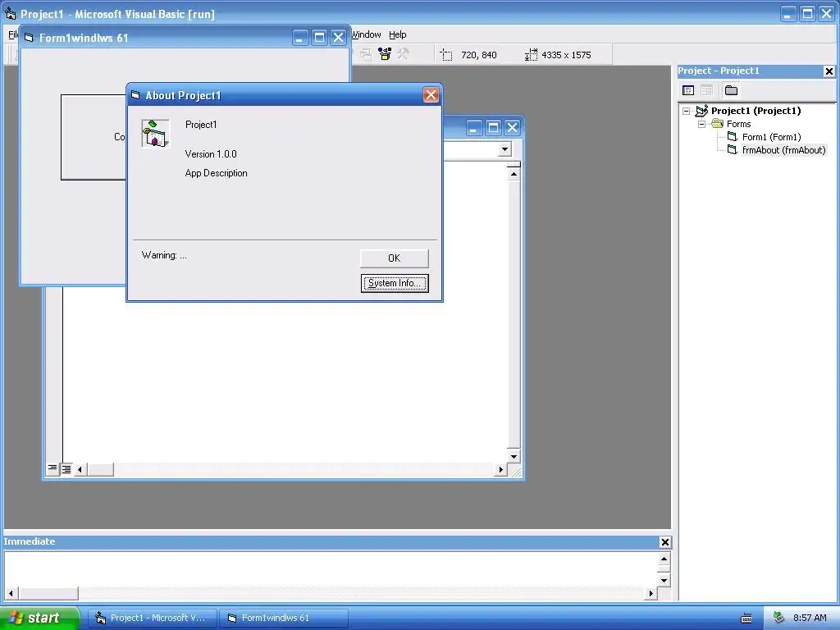Screen dimensions: 840x630
Task: Close the About Project1 dialog
Action: click(x=431, y=95)
